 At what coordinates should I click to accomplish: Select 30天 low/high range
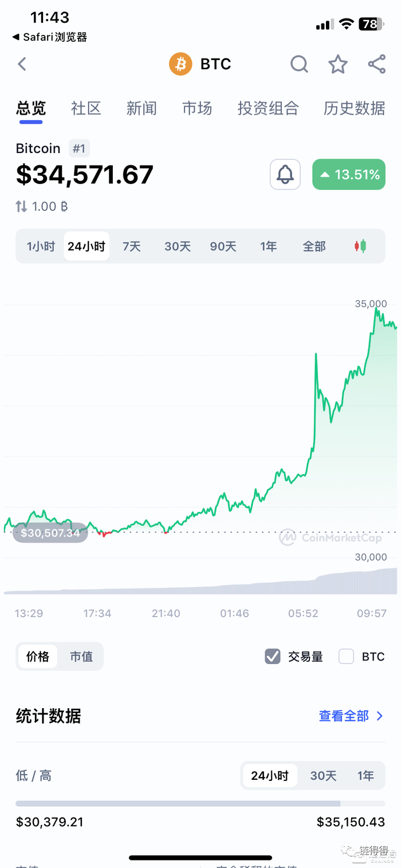click(323, 776)
